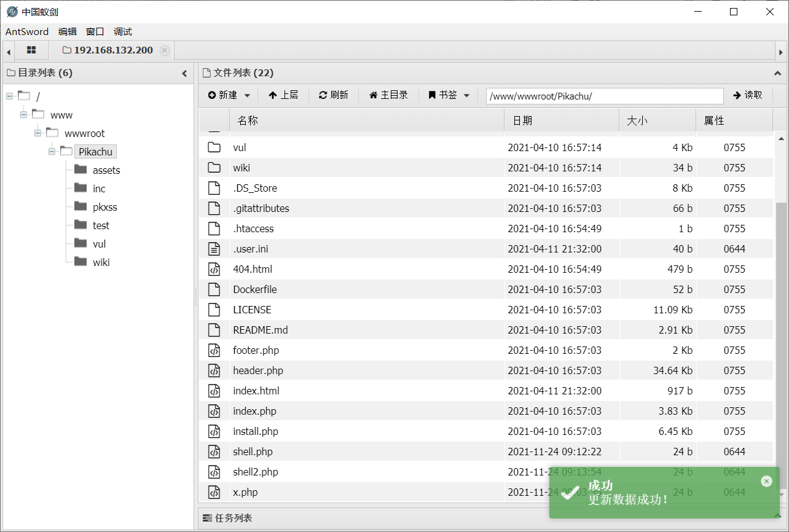Select the .user.ini file icon

pyautogui.click(x=214, y=249)
